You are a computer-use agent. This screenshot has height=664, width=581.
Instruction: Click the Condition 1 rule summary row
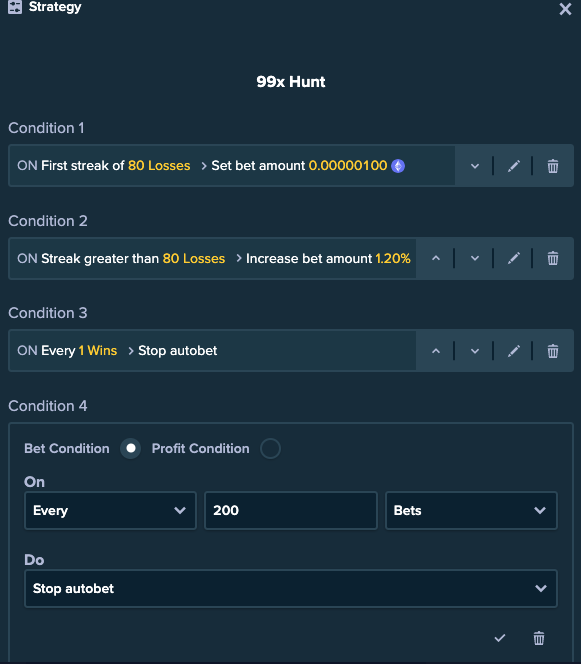pyautogui.click(x=232, y=166)
